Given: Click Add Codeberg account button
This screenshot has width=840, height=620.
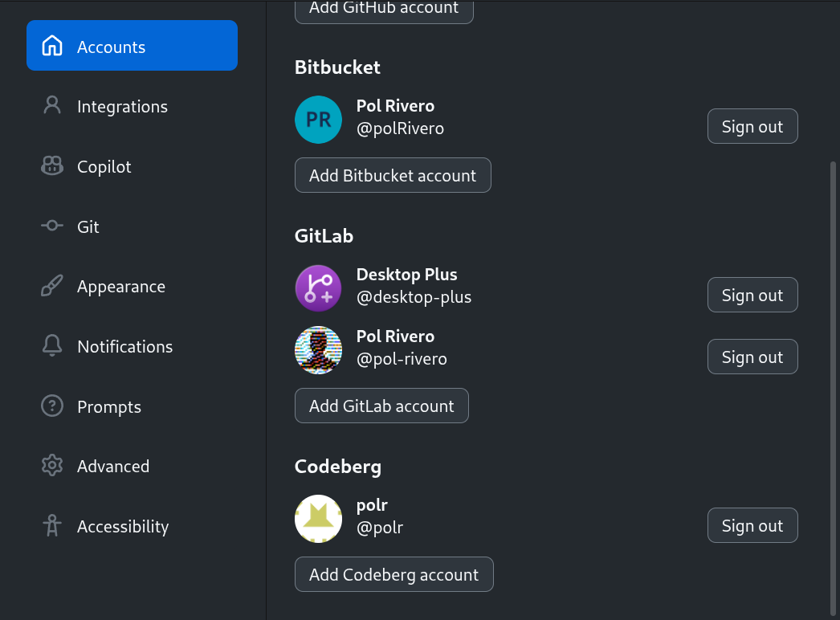Looking at the screenshot, I should point(393,574).
